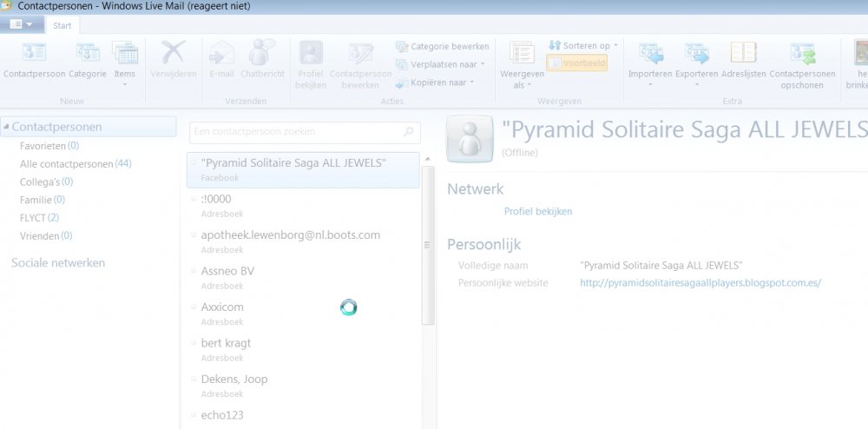Select the :!0000 contact

[x=303, y=206]
